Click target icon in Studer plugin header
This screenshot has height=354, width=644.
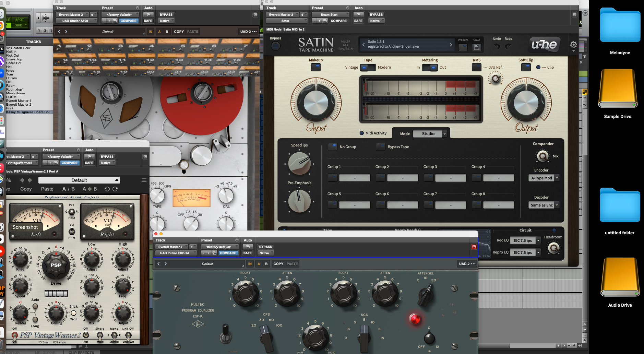click(255, 14)
